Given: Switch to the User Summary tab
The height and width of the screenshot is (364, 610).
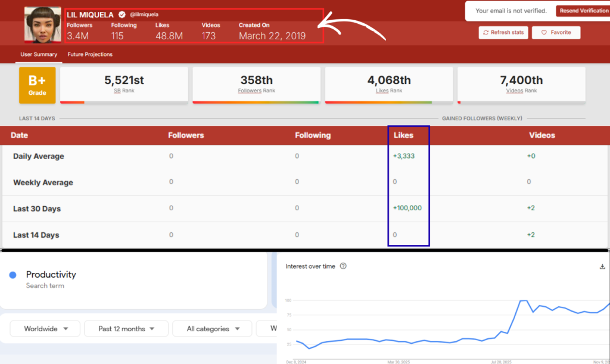Looking at the screenshot, I should (39, 54).
